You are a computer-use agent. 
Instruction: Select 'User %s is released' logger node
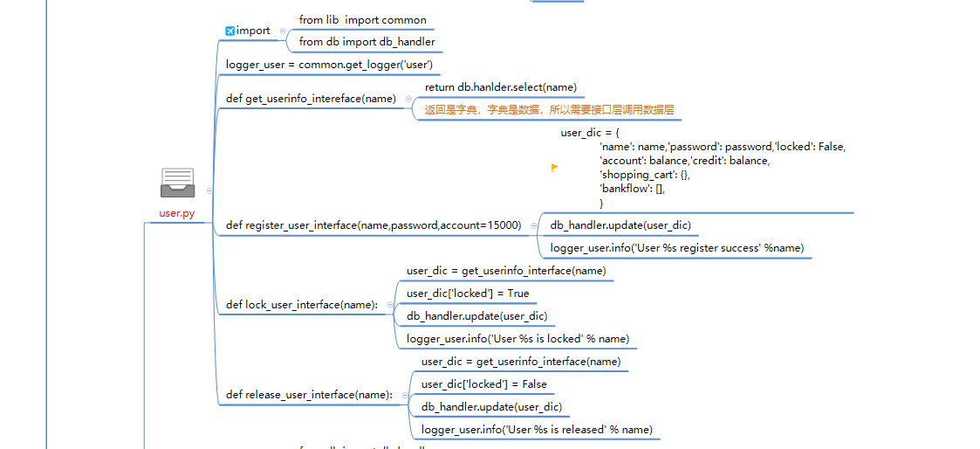(x=537, y=430)
